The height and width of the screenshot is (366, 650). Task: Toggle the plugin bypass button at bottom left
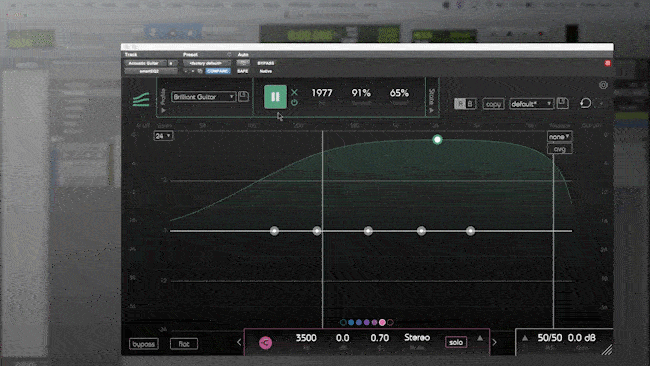point(143,344)
